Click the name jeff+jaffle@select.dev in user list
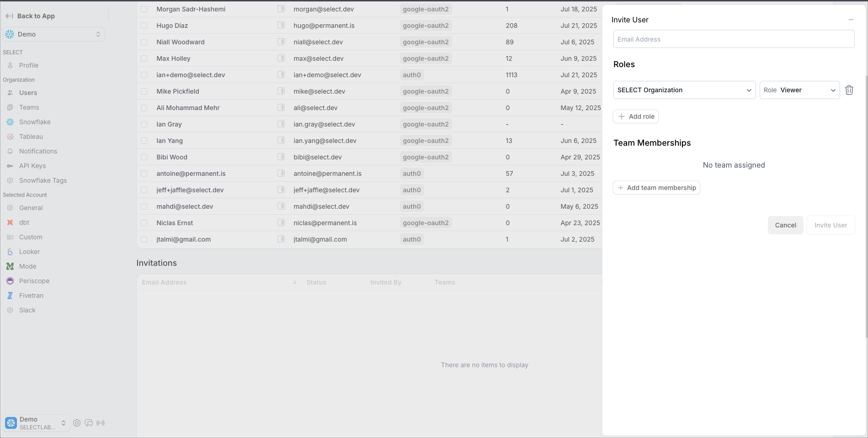 (x=190, y=190)
